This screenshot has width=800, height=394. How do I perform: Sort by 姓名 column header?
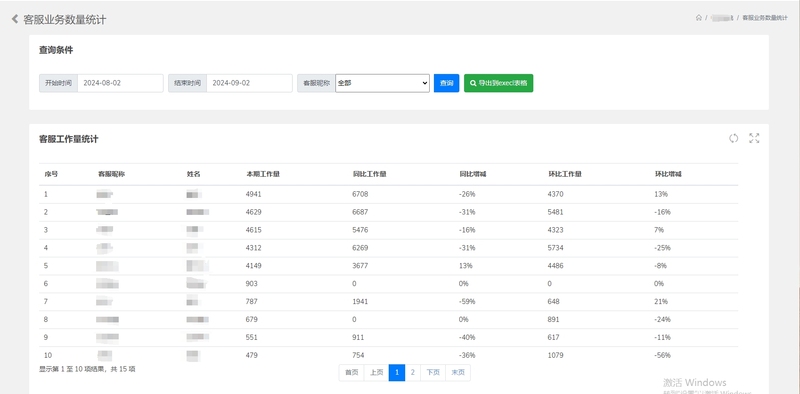(193, 174)
